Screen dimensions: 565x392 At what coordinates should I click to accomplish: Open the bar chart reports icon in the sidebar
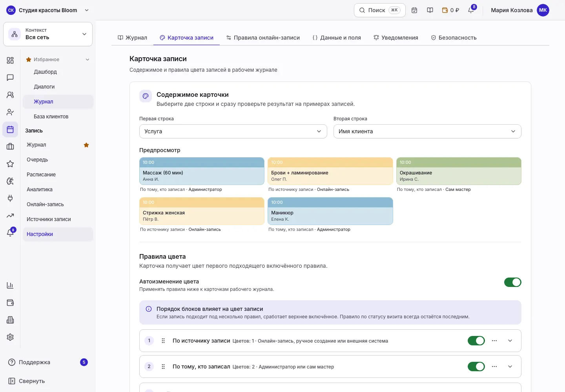pos(10,285)
